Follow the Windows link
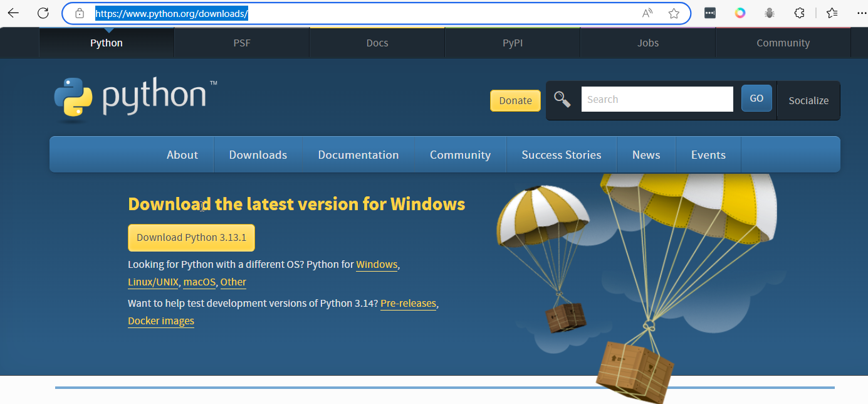Screen dimensions: 868x404 tap(377, 265)
